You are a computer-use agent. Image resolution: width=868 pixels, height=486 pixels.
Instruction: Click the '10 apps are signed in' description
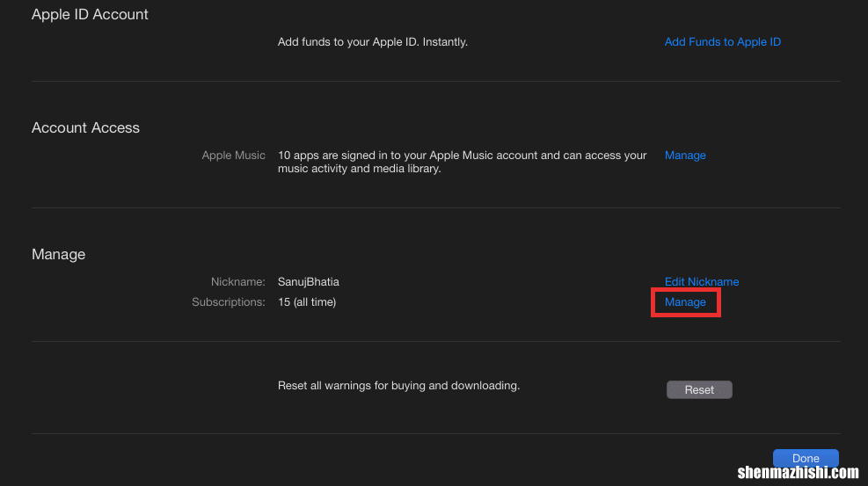(x=463, y=162)
